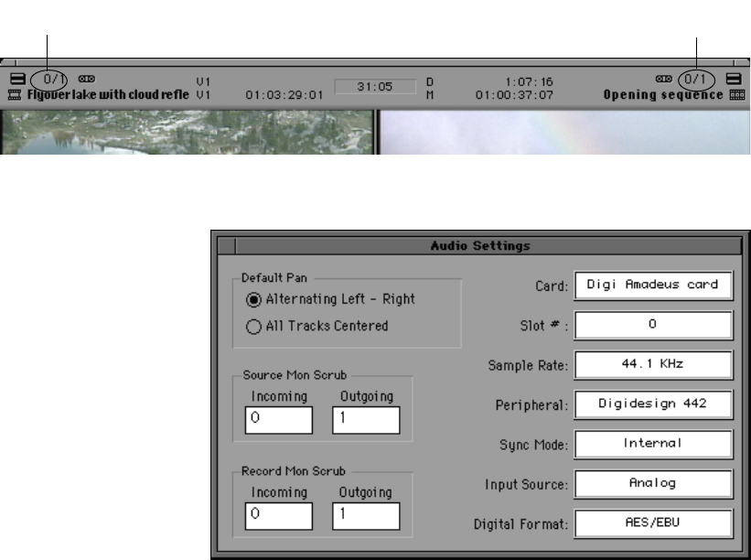Open the Opening sequence name menu
Image resolution: width=751 pixels, height=560 pixels.
tap(663, 95)
